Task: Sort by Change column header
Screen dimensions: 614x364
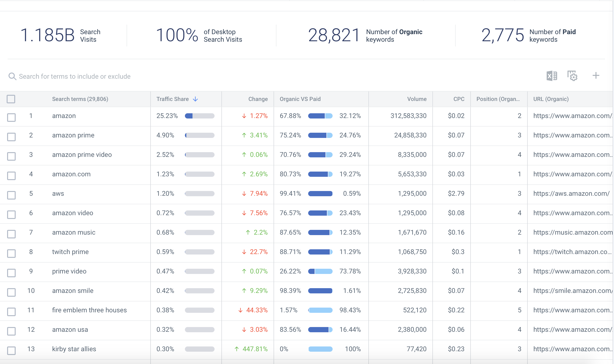Action: 258,99
